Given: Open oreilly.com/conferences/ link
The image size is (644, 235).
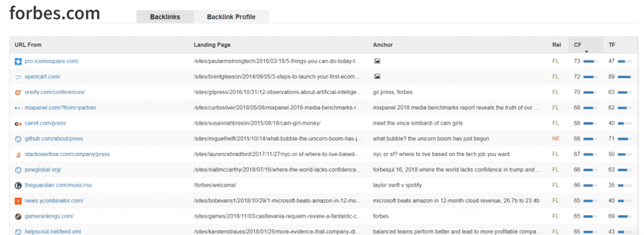Looking at the screenshot, I should click(55, 92).
